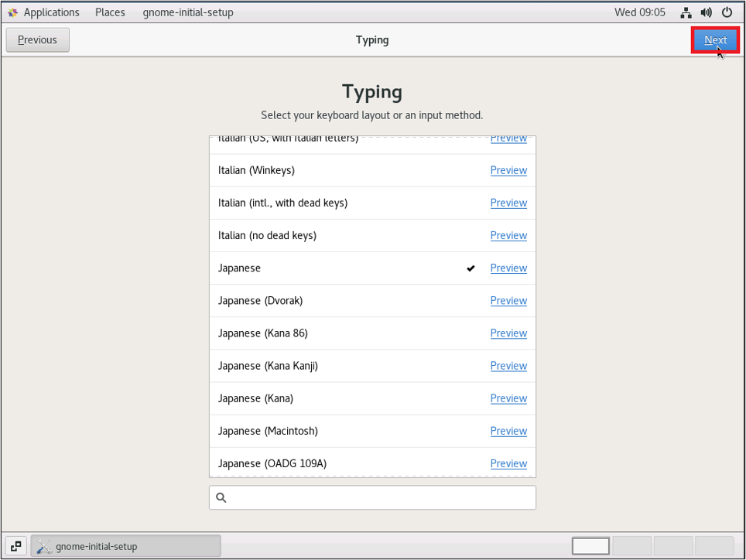
Task: Open the gnome-initial-setup app menu
Action: pyautogui.click(x=188, y=12)
